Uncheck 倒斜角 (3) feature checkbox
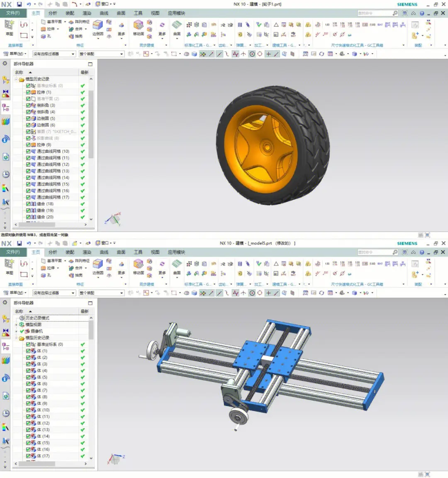Screen dimensions: 448x478 pyautogui.click(x=28, y=105)
